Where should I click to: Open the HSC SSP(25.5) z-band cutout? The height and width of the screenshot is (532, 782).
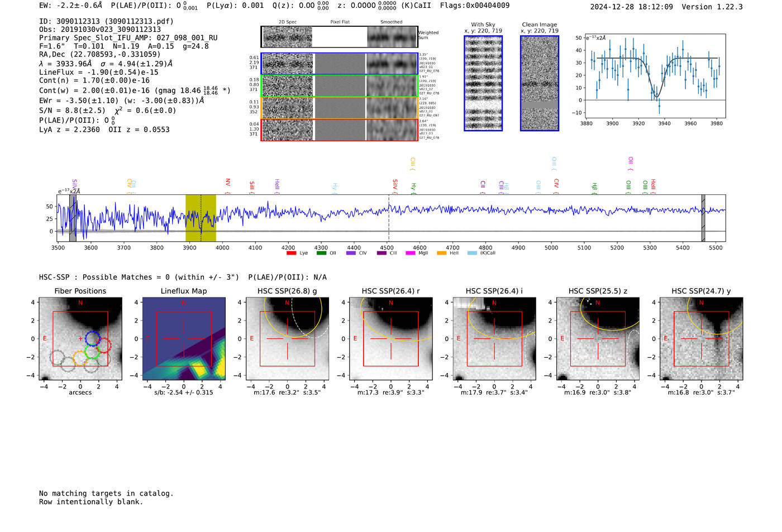coord(598,338)
